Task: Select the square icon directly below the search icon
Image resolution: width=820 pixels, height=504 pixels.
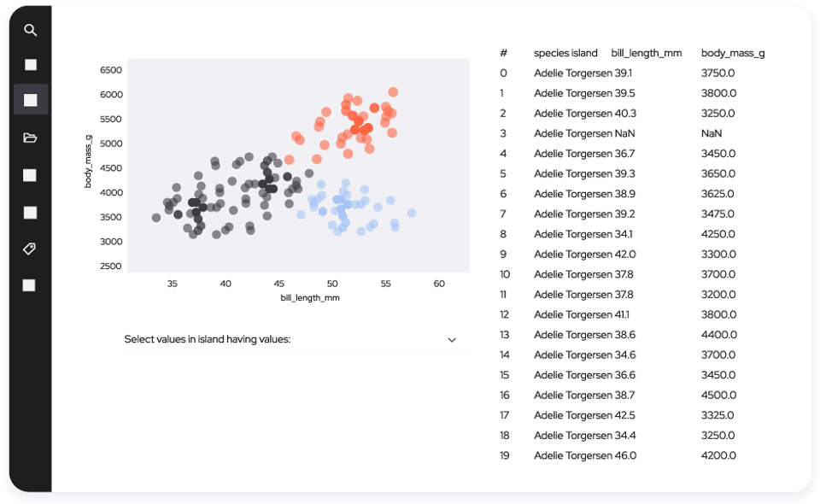Action: 31,64
